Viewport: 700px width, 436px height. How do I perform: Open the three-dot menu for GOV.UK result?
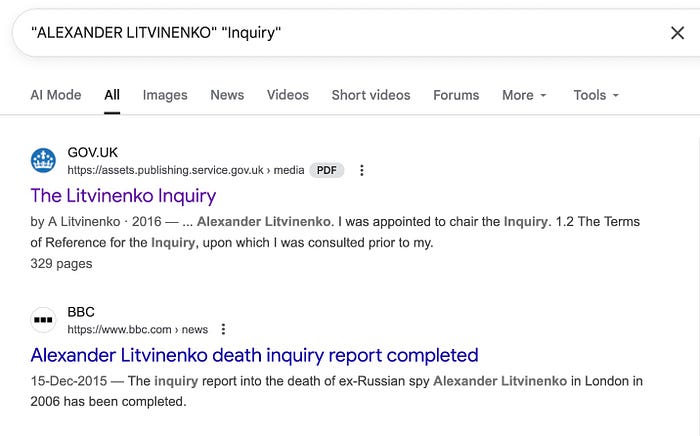click(x=362, y=170)
